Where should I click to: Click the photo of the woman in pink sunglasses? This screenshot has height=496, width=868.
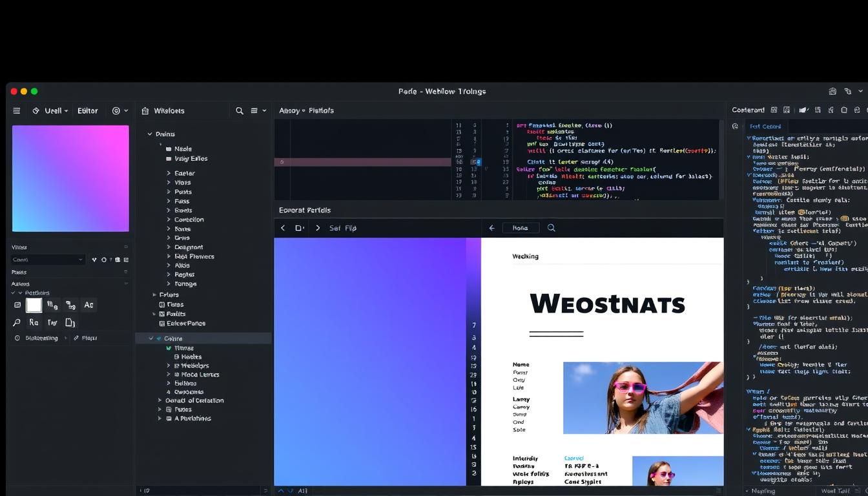[x=643, y=398]
